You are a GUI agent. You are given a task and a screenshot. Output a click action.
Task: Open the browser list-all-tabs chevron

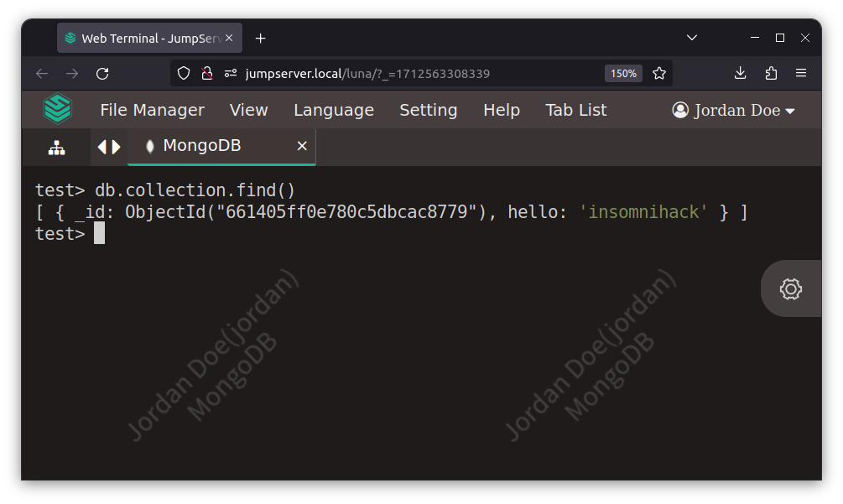click(692, 38)
